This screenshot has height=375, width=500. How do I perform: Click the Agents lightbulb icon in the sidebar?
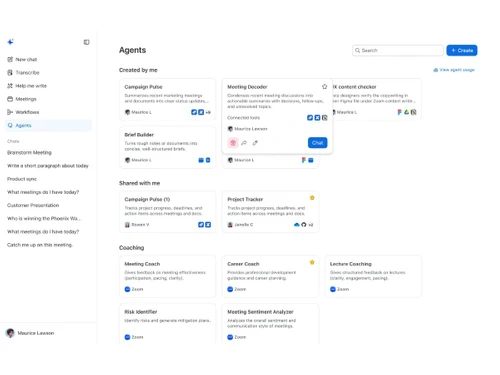[x=10, y=125]
